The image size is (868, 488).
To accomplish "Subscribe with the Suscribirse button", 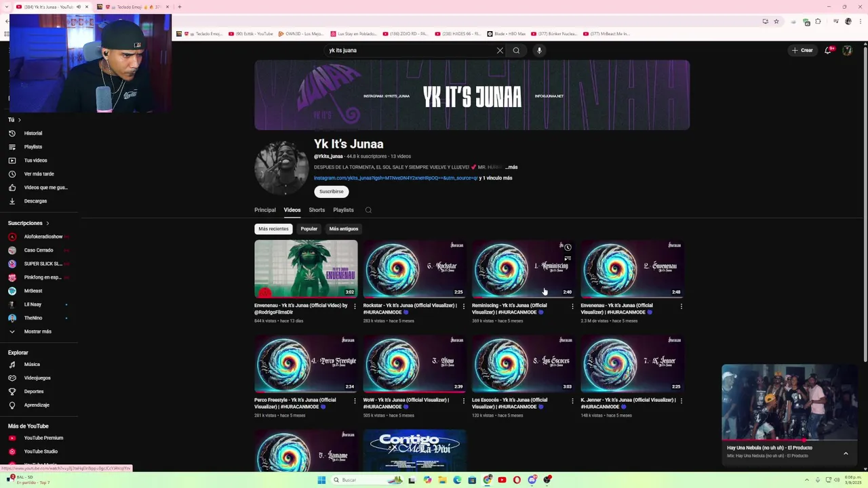I will [x=332, y=192].
